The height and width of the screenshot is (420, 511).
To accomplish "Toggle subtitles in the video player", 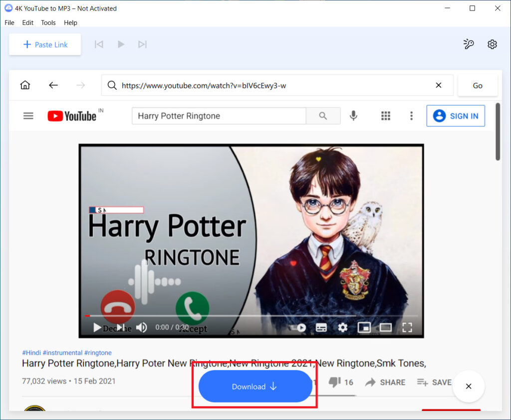I will click(321, 328).
